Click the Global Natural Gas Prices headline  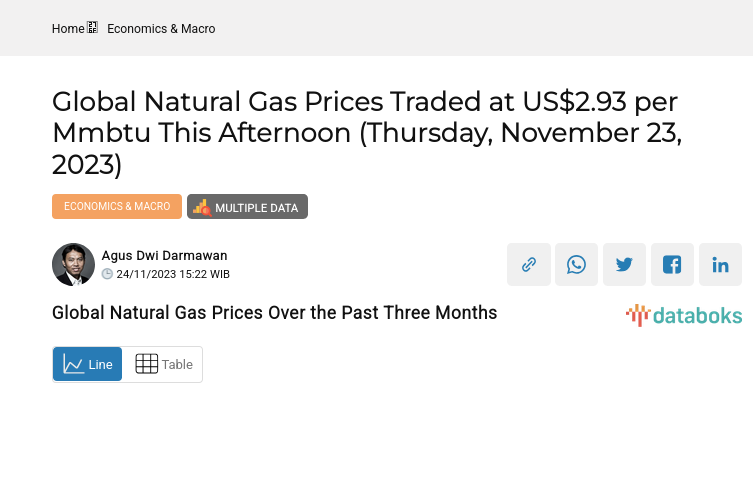click(366, 132)
